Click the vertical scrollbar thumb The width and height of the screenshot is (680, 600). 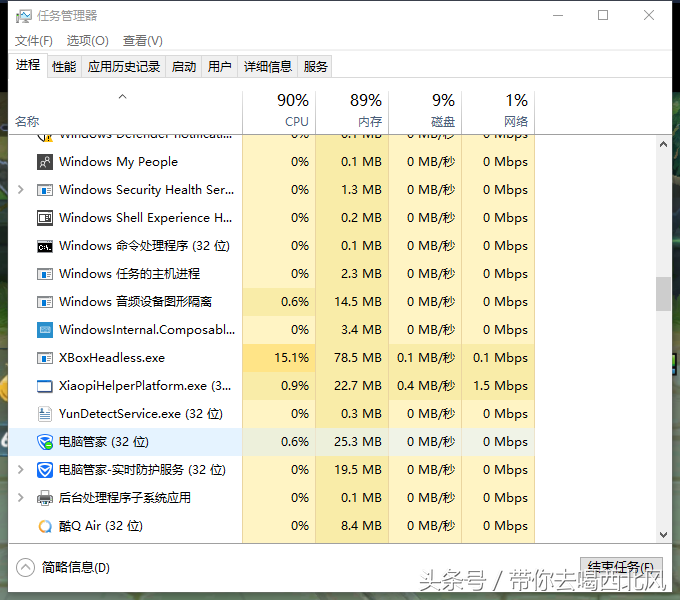coord(663,294)
